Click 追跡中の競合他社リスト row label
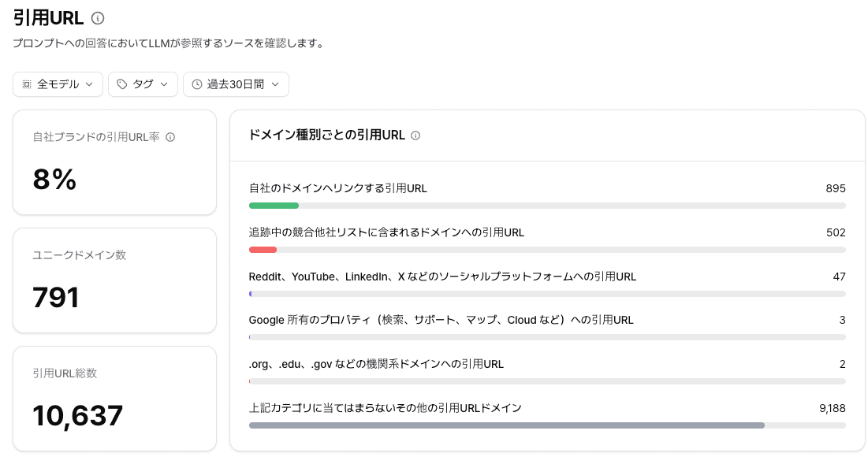868x464 pixels. pos(386,232)
